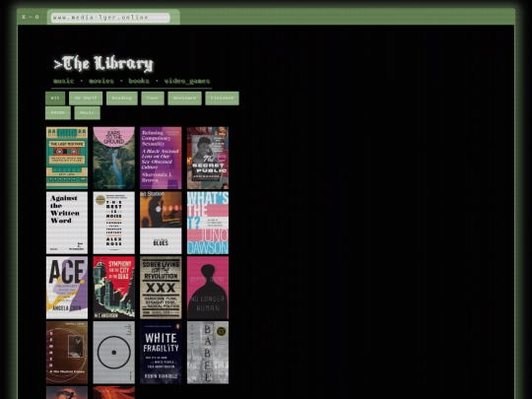
Task: Click the X window control in title bar
Action: (24, 17)
